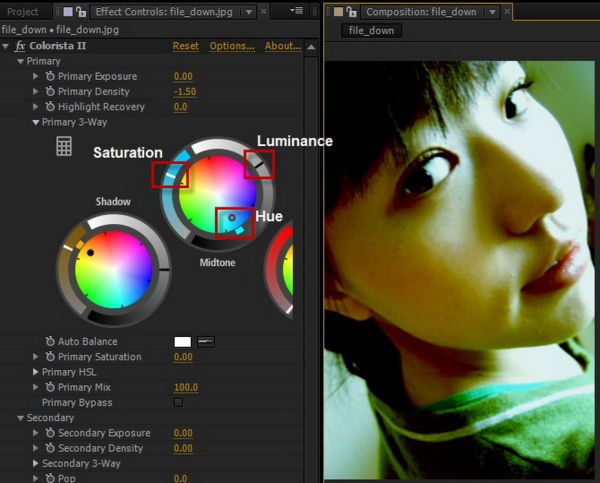Switch to the Project tab

point(22,12)
